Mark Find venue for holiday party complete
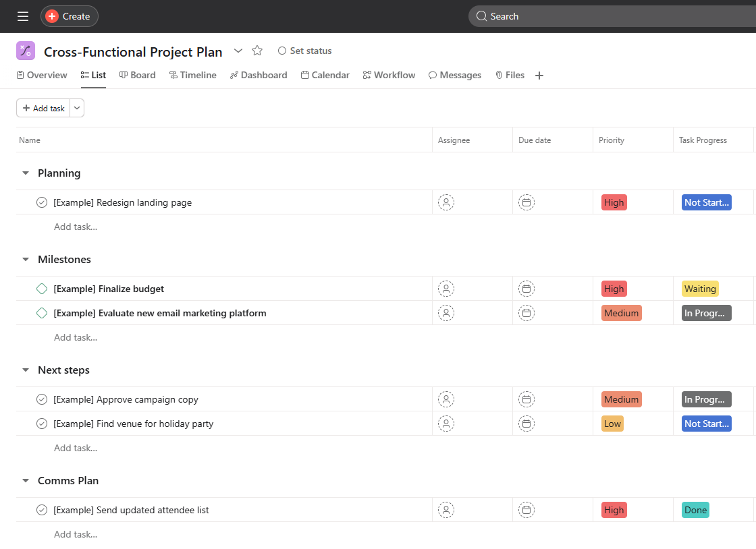Image resolution: width=756 pixels, height=549 pixels. [42, 424]
